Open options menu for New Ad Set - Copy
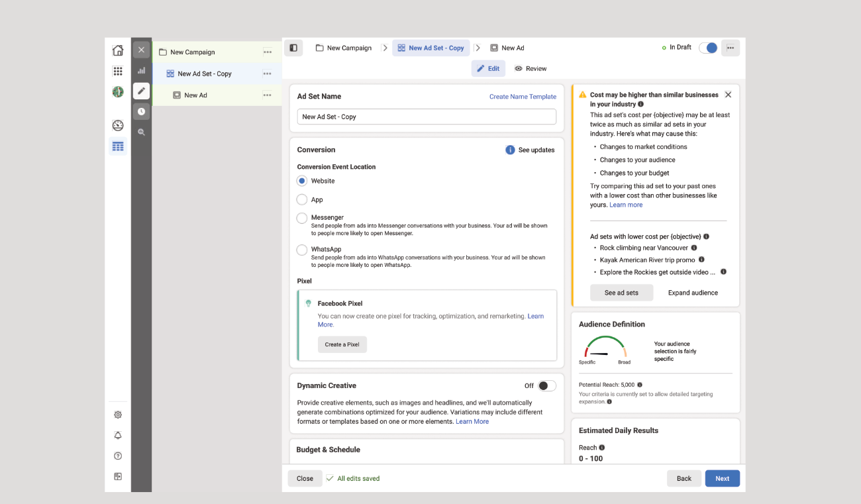Viewport: 861px width, 504px height. tap(267, 74)
